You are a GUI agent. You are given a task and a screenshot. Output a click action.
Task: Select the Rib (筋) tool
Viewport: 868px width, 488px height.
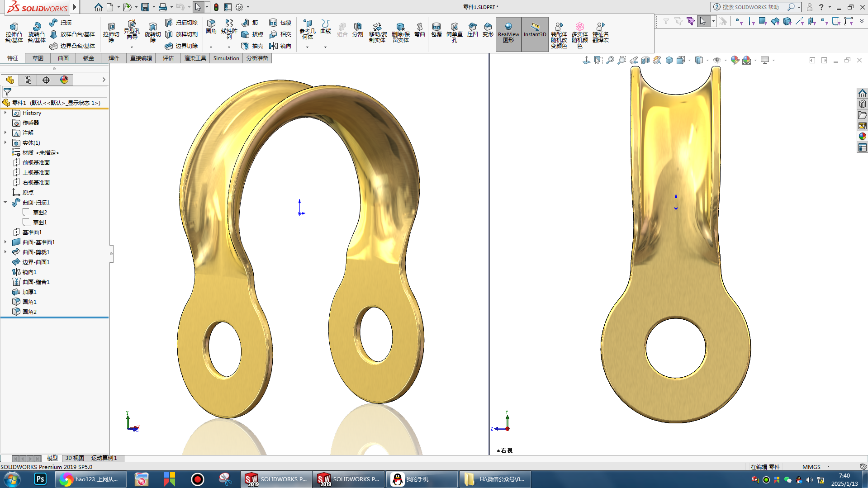pos(250,22)
